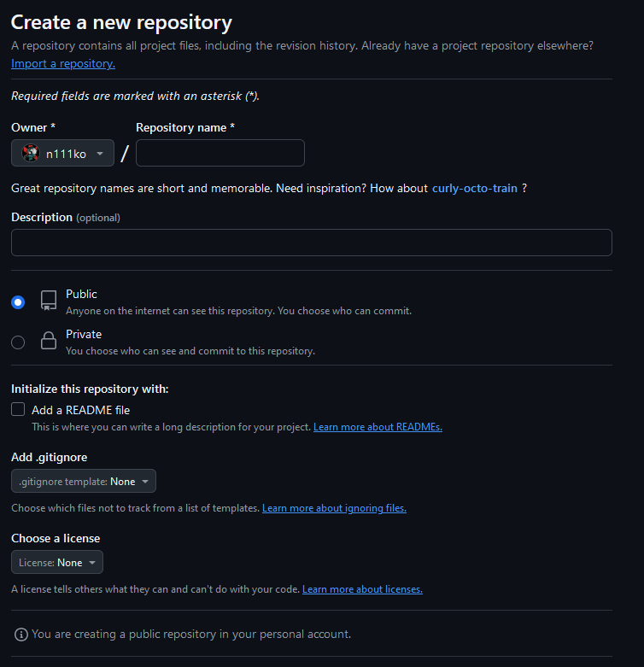Viewport: 644px width, 667px height.
Task: Click the public repository book icon
Action: [x=49, y=301]
